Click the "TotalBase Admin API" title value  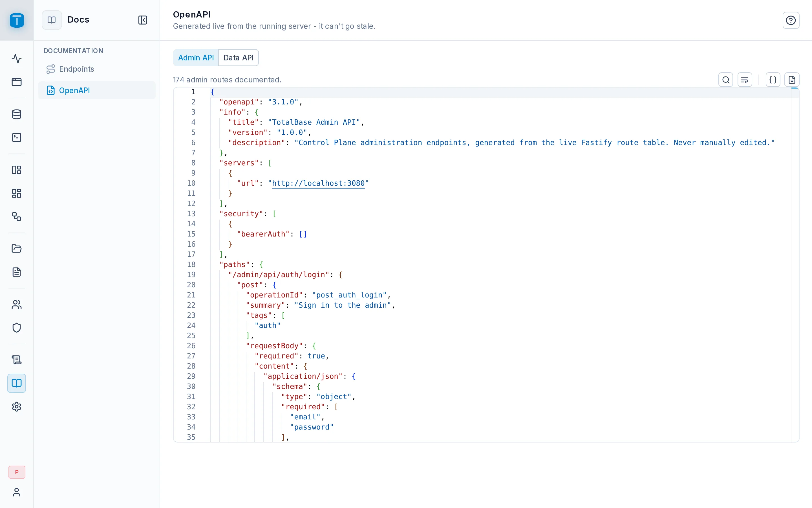click(x=314, y=122)
